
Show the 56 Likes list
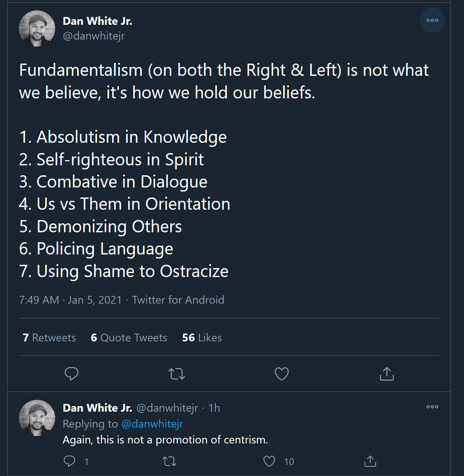pos(202,338)
